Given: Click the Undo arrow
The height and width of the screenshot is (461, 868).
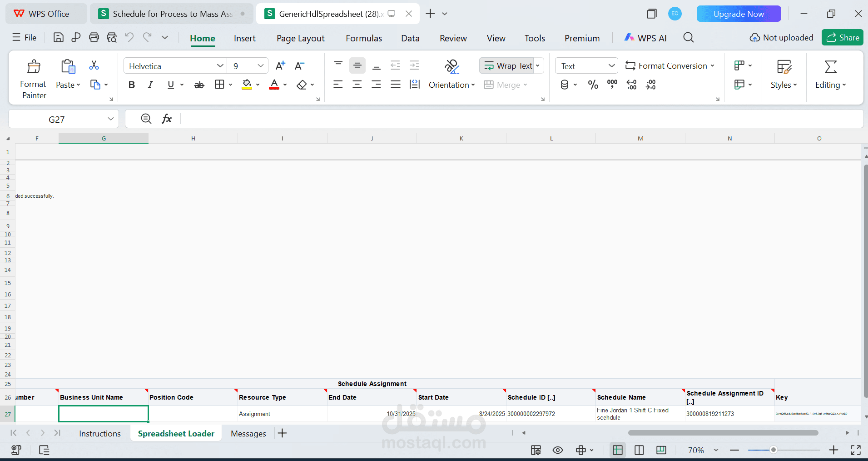Looking at the screenshot, I should pos(129,37).
